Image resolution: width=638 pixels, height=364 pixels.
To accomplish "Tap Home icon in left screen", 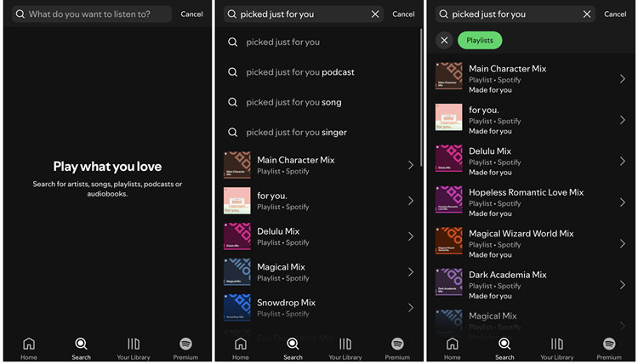I will pyautogui.click(x=29, y=344).
